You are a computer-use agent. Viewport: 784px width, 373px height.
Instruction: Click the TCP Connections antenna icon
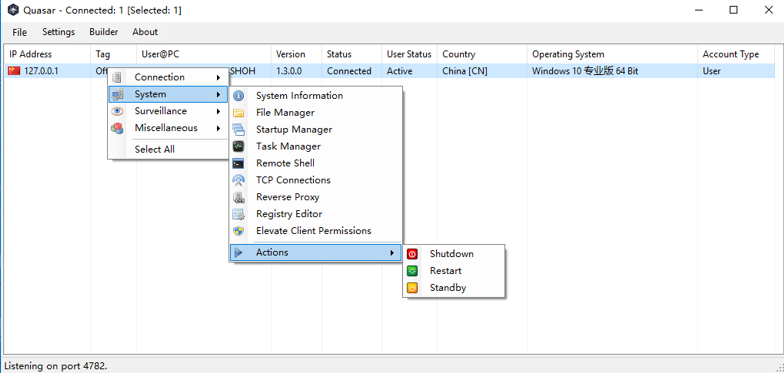point(239,180)
